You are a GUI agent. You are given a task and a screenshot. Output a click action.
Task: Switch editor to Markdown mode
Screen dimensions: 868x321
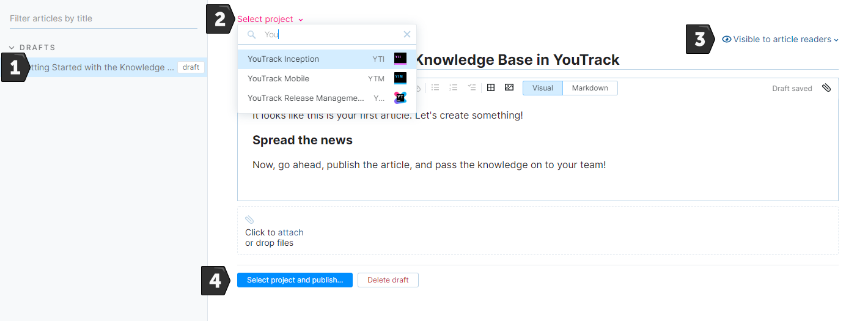(x=590, y=88)
